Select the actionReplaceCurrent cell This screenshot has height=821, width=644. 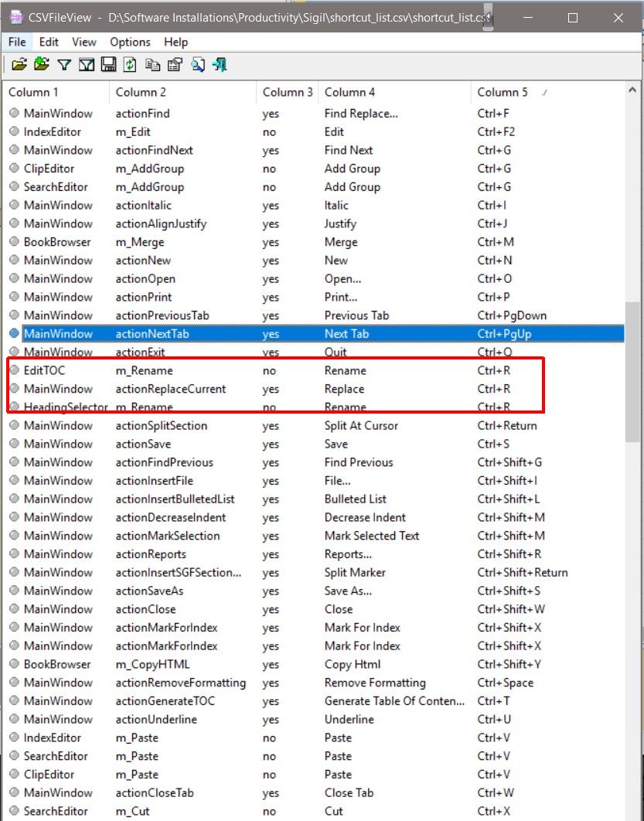coord(171,389)
